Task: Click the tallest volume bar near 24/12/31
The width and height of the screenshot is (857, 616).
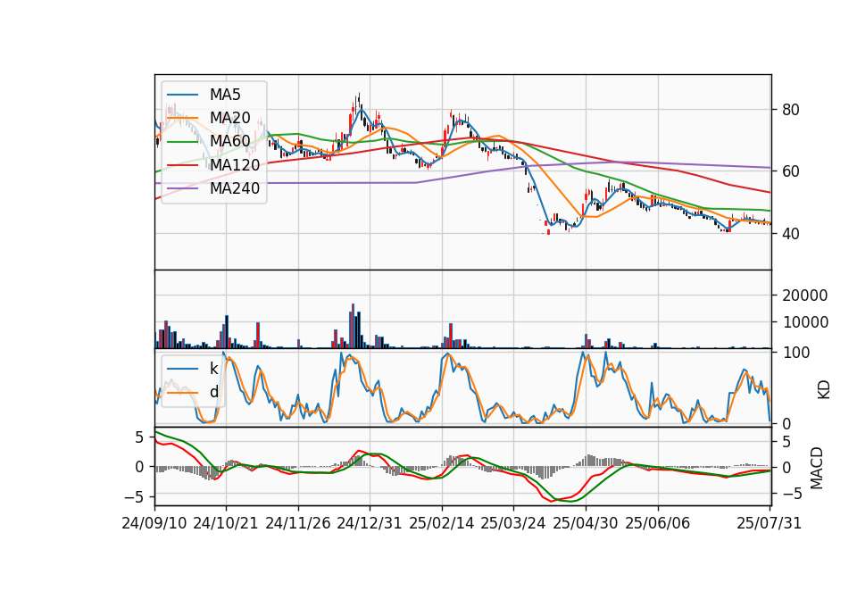Action: tap(354, 327)
